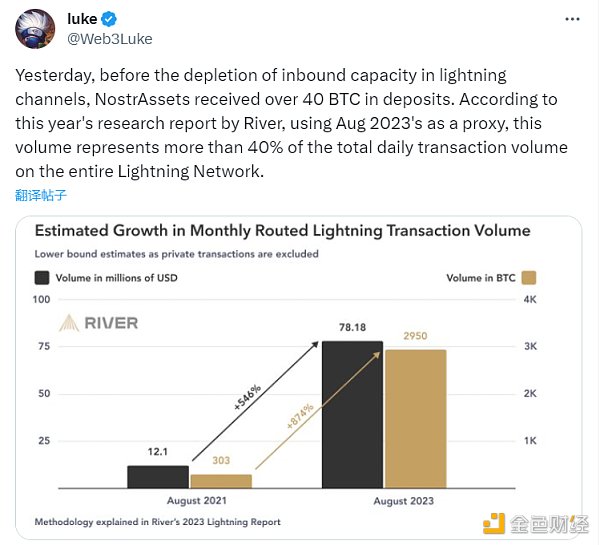Click the 翻译帖子 translate post link

[x=41, y=195]
